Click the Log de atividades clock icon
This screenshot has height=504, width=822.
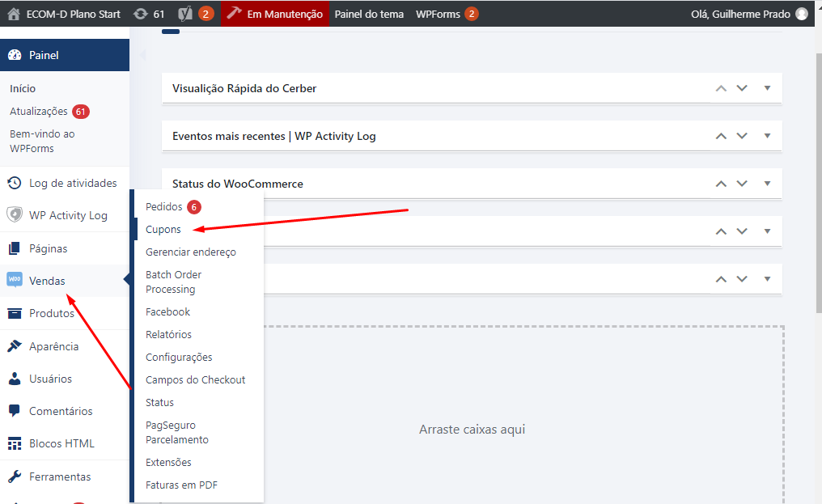point(15,183)
